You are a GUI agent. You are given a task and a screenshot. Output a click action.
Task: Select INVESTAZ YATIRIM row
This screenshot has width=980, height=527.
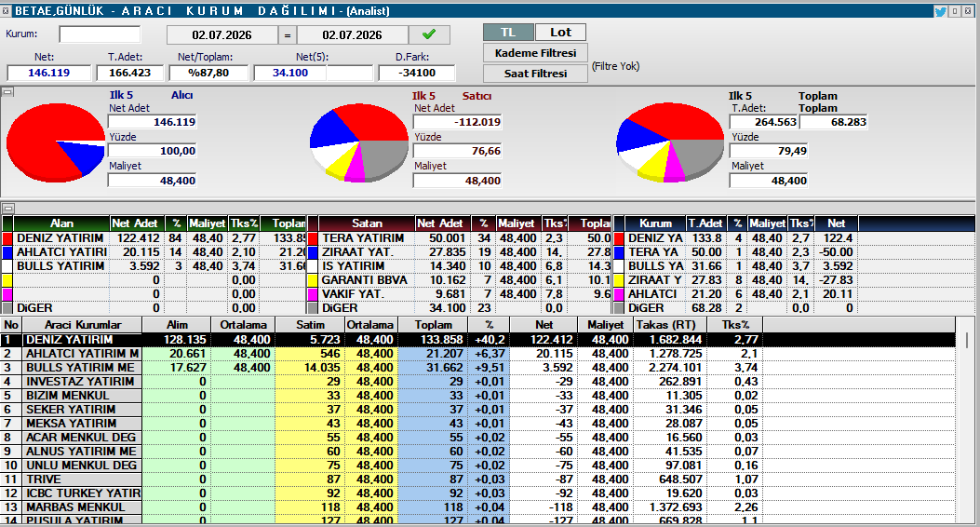click(478, 382)
